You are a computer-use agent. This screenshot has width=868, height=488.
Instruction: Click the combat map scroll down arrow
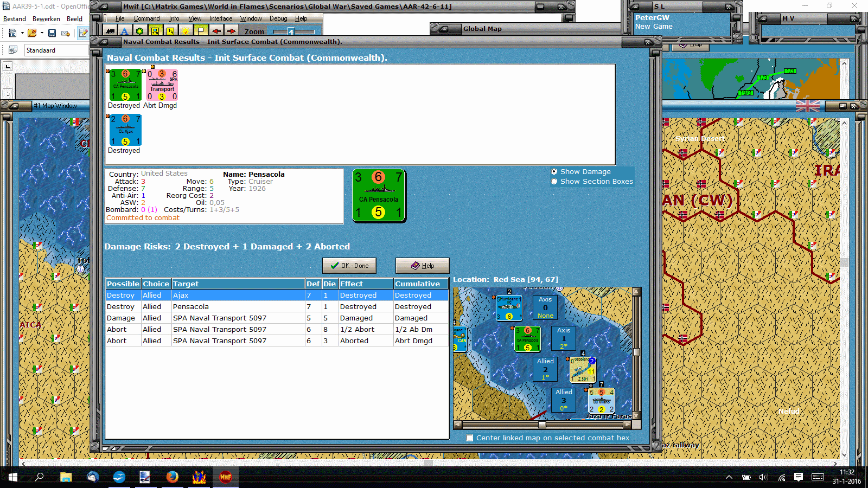(x=637, y=415)
